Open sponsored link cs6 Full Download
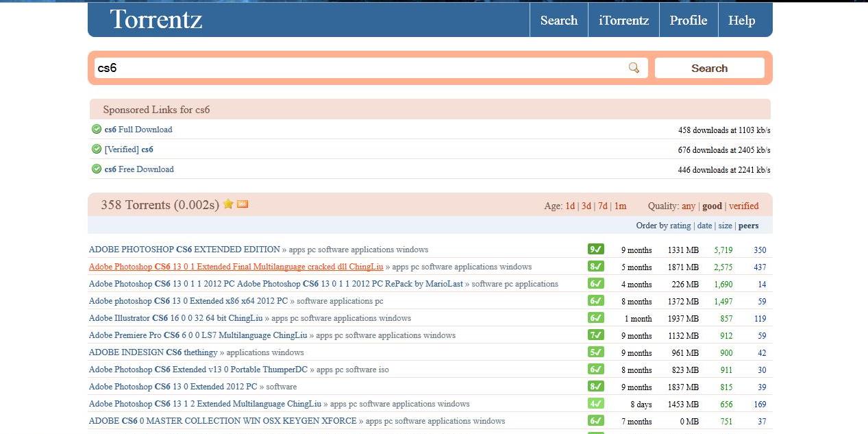The width and height of the screenshot is (868, 434). pos(138,130)
